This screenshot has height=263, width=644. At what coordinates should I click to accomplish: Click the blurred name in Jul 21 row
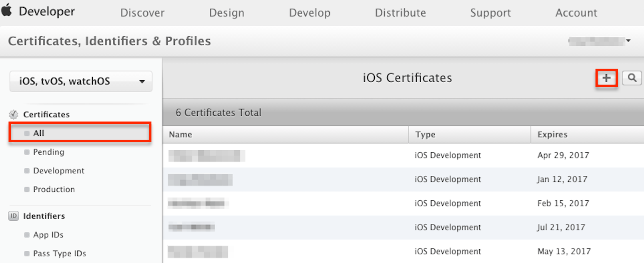(191, 227)
